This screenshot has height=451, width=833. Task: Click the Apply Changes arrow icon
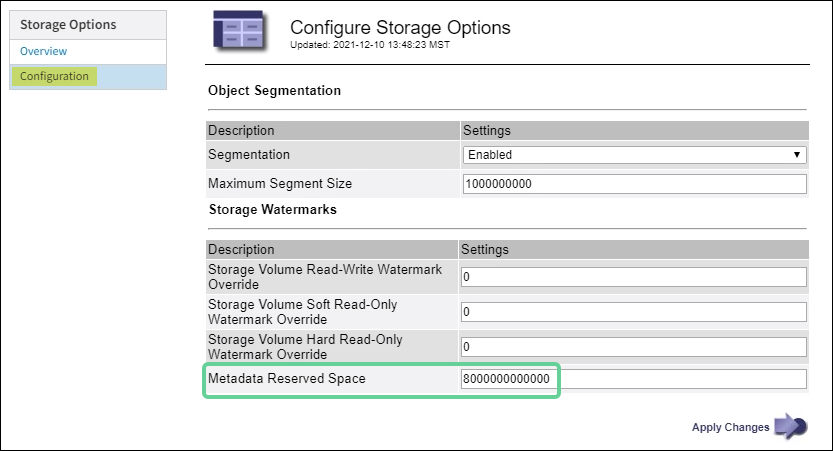(790, 427)
